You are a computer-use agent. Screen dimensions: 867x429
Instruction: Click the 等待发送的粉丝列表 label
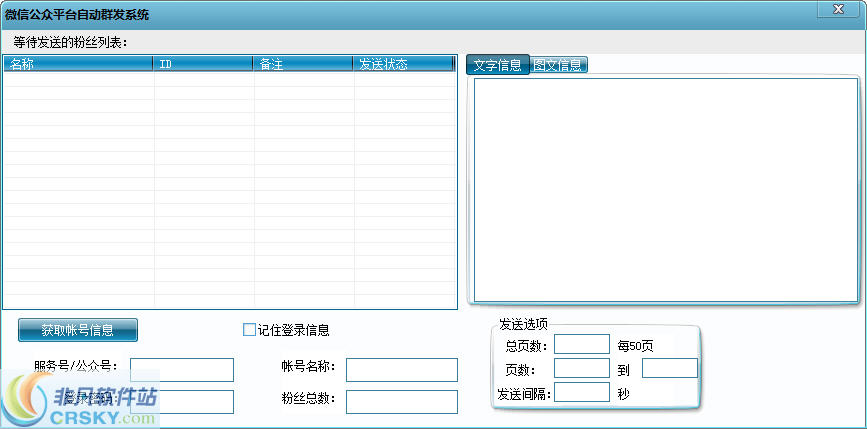point(70,43)
